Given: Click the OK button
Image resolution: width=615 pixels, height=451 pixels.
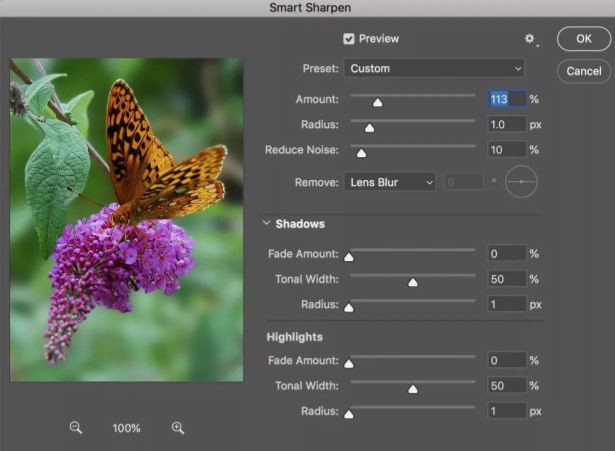Looking at the screenshot, I should pos(584,39).
